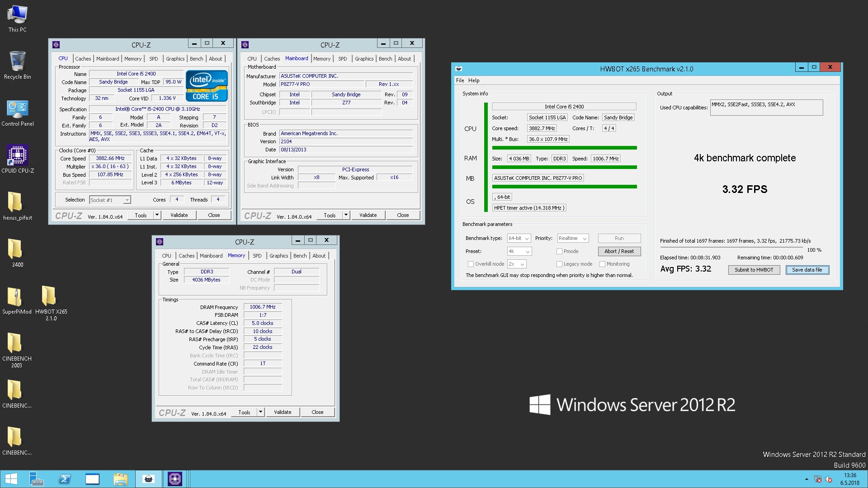Click the network tray icon
Viewport: 868px width, 488px height.
[x=818, y=479]
